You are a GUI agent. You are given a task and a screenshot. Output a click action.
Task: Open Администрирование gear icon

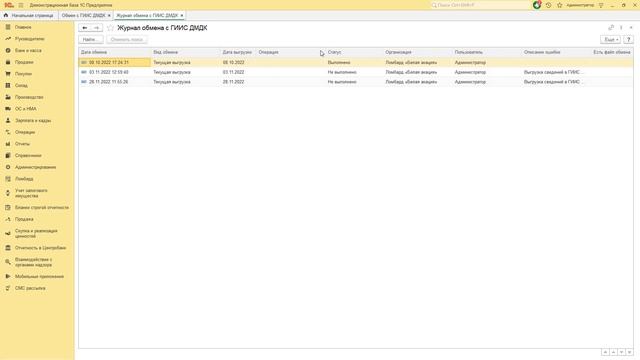pyautogui.click(x=8, y=167)
